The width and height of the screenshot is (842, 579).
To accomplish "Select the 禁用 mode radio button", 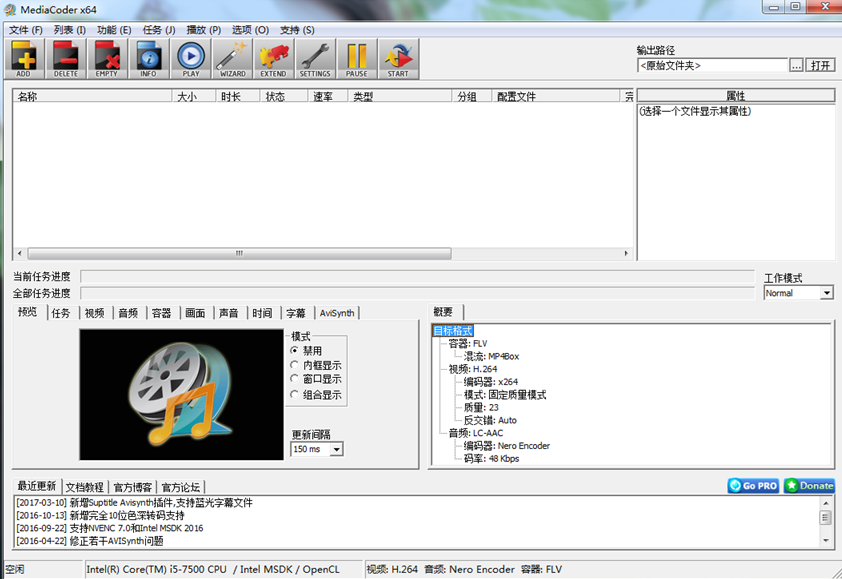I will [x=294, y=351].
